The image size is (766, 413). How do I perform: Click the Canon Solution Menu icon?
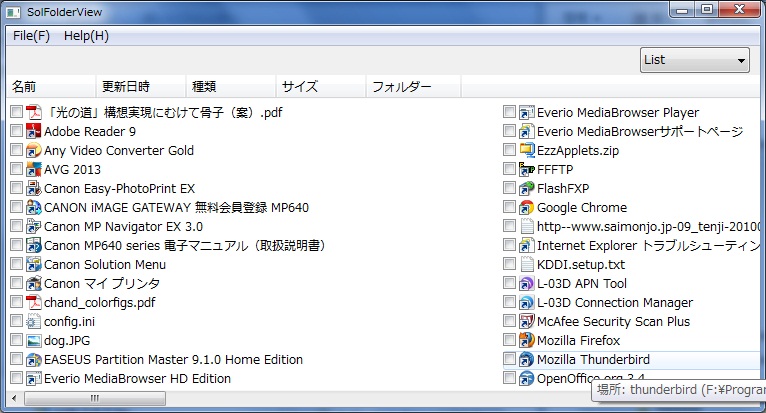pyautogui.click(x=34, y=264)
